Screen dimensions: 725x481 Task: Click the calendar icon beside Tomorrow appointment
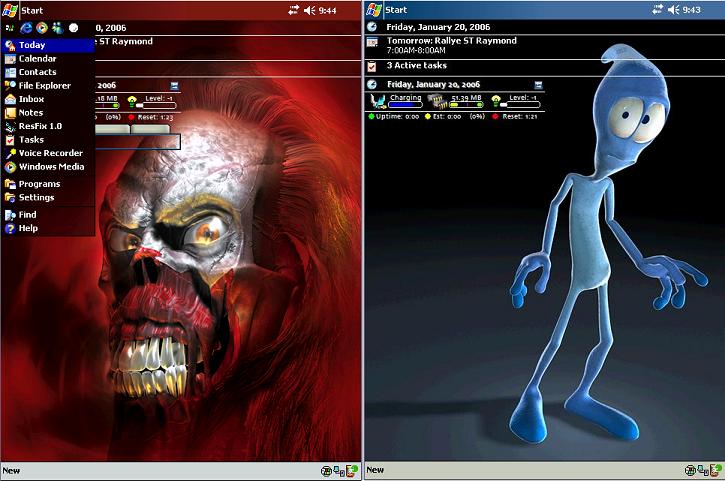pos(372,43)
